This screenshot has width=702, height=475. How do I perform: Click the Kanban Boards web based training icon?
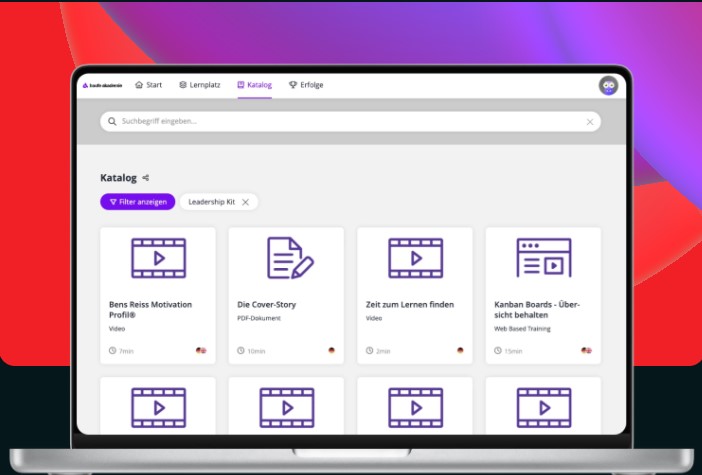tap(543, 257)
